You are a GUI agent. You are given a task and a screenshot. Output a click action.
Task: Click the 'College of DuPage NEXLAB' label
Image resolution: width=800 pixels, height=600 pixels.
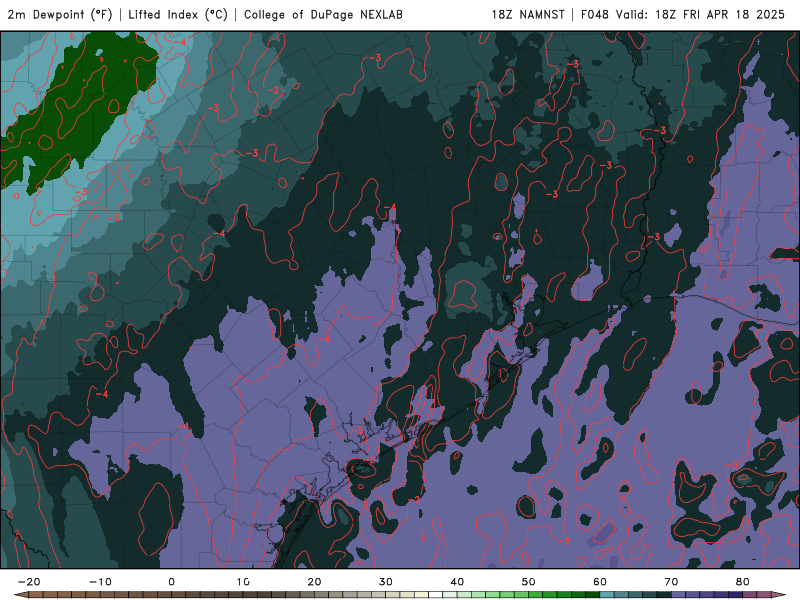tap(323, 15)
